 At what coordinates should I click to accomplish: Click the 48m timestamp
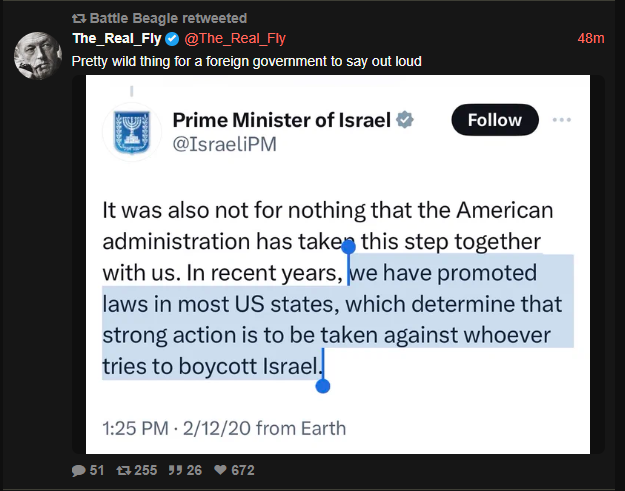coord(591,39)
